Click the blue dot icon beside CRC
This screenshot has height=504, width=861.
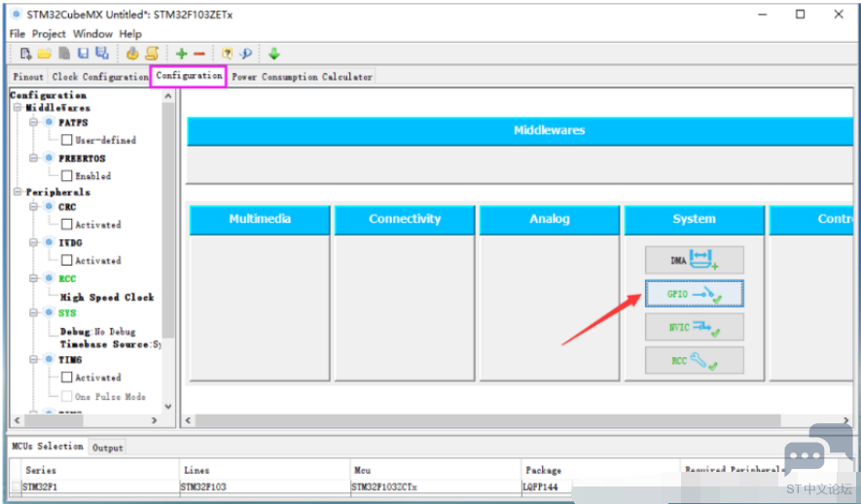point(49,206)
